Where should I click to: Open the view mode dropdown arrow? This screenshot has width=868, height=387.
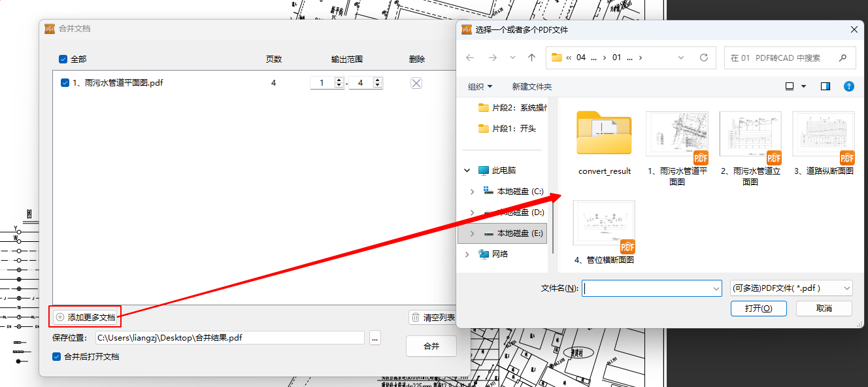click(x=804, y=86)
